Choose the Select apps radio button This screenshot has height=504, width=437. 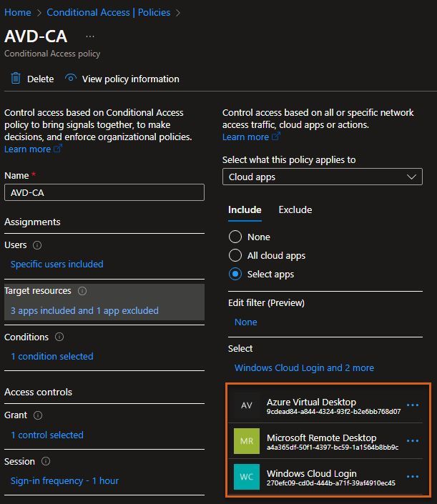[x=235, y=274]
